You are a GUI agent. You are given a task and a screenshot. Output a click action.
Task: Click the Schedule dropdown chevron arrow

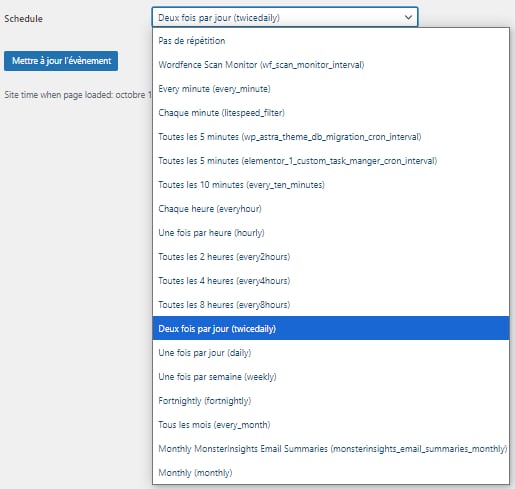click(x=408, y=17)
